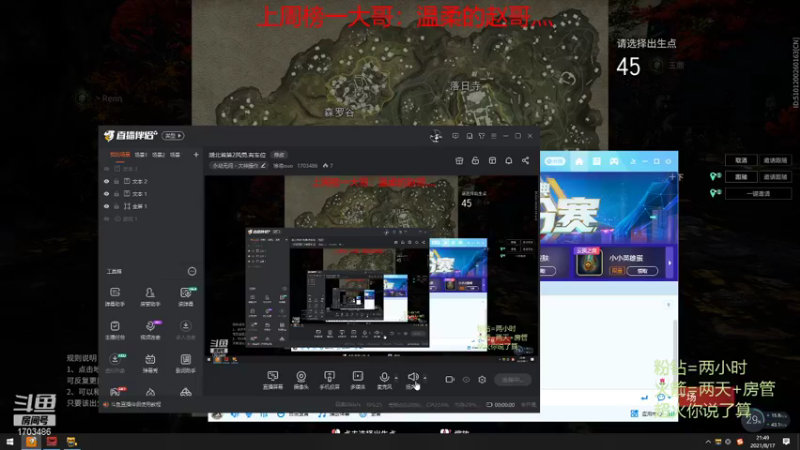
Task: Click the record camera icon beside the start button
Action: pos(449,380)
